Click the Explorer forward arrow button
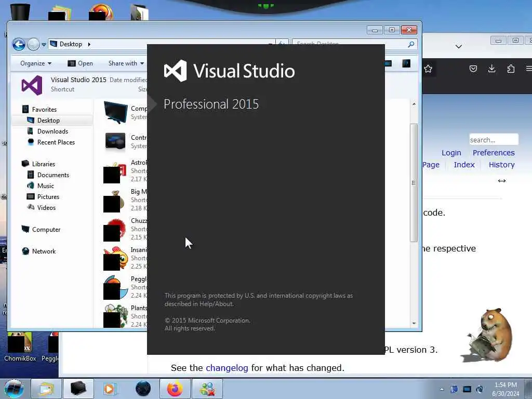 [x=33, y=44]
